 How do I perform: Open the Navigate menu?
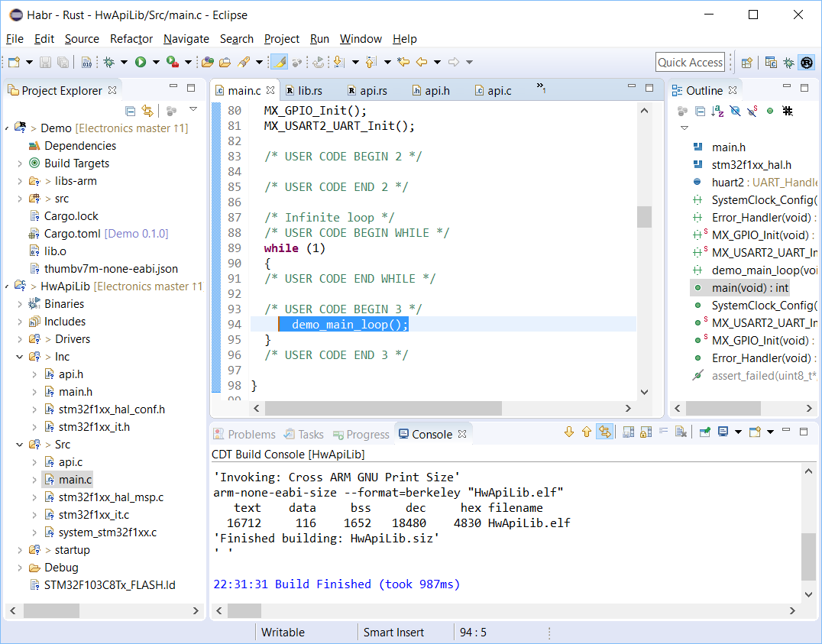[186, 39]
